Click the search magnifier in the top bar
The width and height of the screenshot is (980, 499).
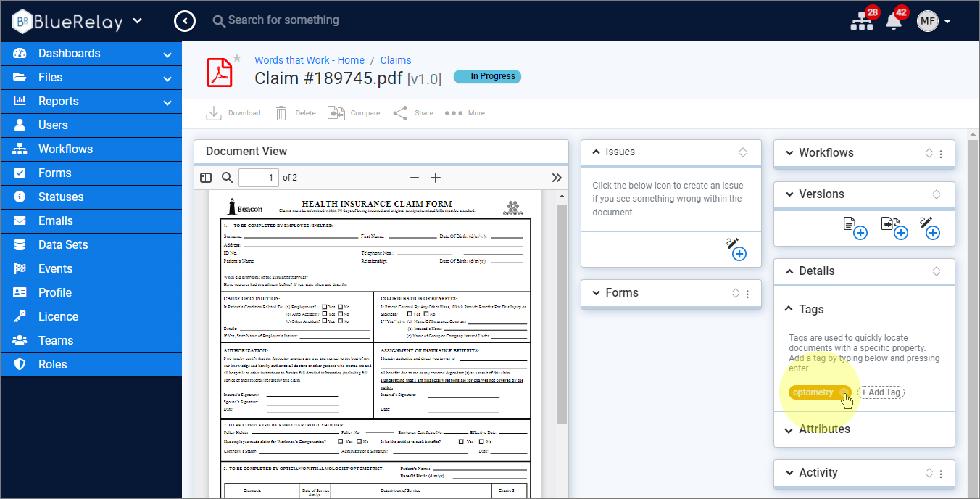point(219,21)
